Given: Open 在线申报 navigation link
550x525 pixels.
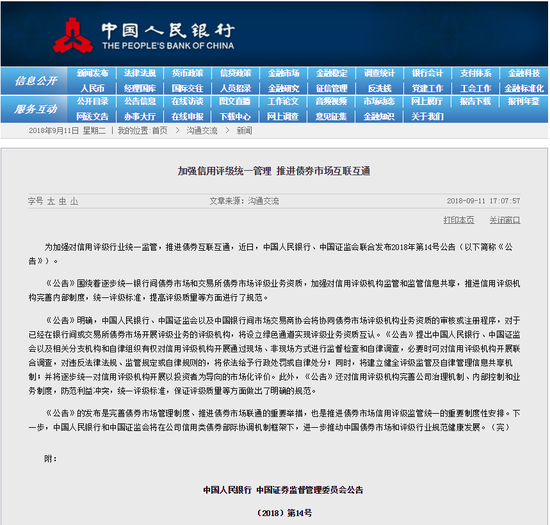Looking at the screenshot, I should 188,116.
